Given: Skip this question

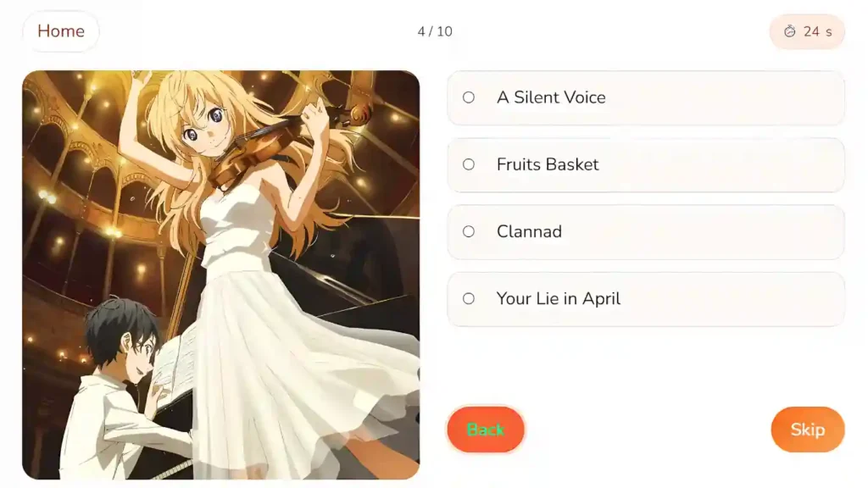Looking at the screenshot, I should click(x=808, y=430).
